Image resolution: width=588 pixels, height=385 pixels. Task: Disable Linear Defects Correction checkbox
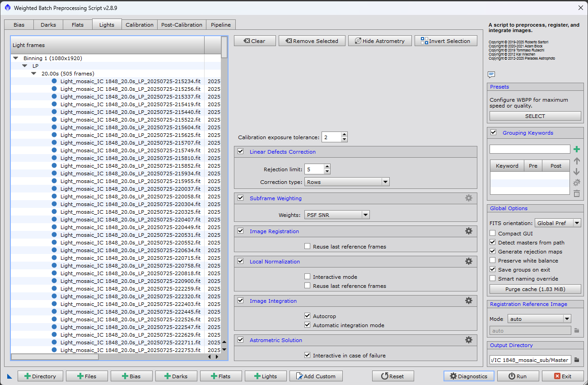(x=241, y=151)
